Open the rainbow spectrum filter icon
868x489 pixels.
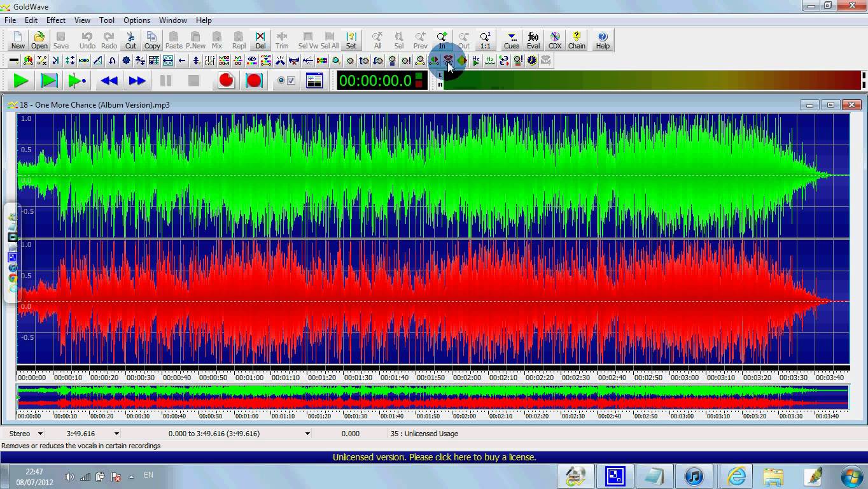pyautogui.click(x=322, y=60)
